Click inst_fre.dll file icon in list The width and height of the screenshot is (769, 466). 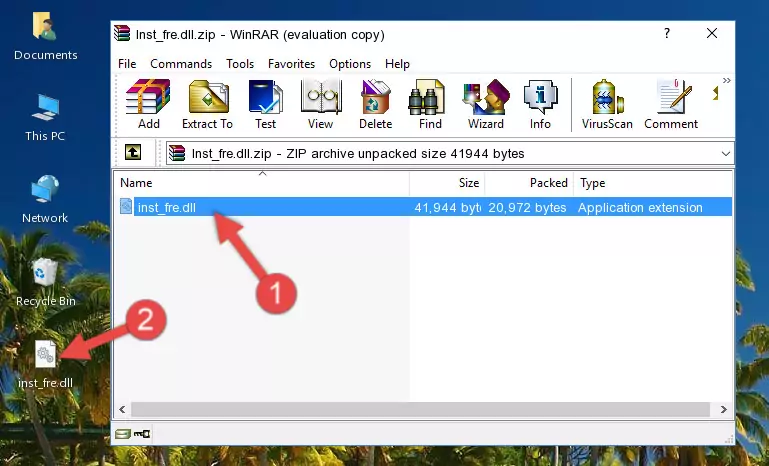[x=126, y=207]
